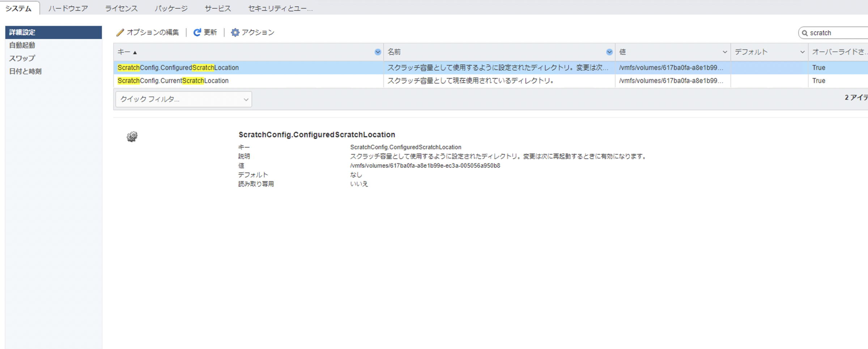Expand the 値 column dropdown arrow

click(725, 52)
